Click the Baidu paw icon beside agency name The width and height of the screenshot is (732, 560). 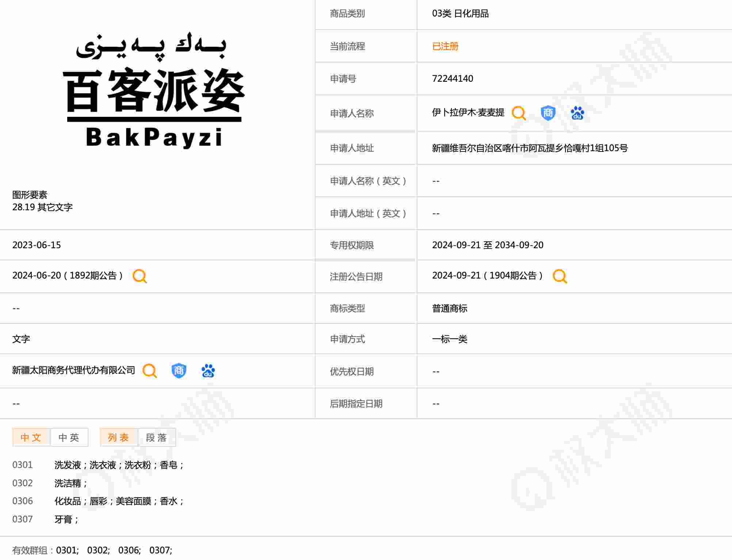(208, 371)
